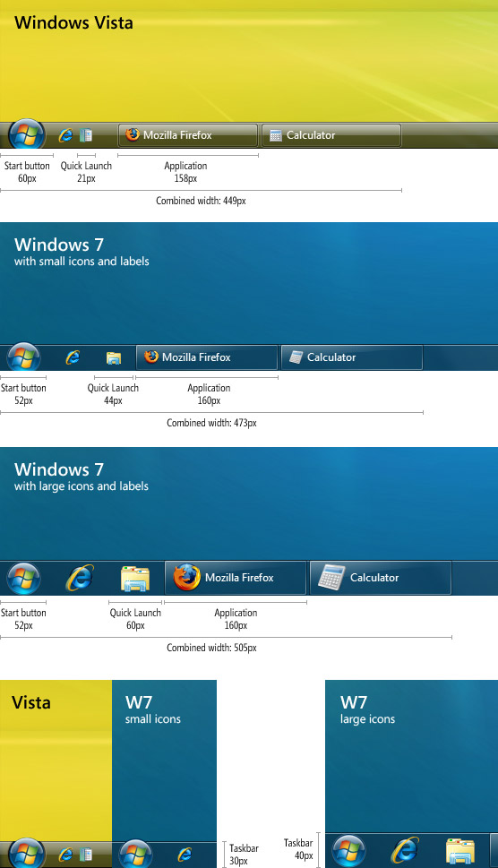498x868 pixels.
Task: Open Internet Explorer in Windows 7 small icons taskbar
Action: [73, 357]
